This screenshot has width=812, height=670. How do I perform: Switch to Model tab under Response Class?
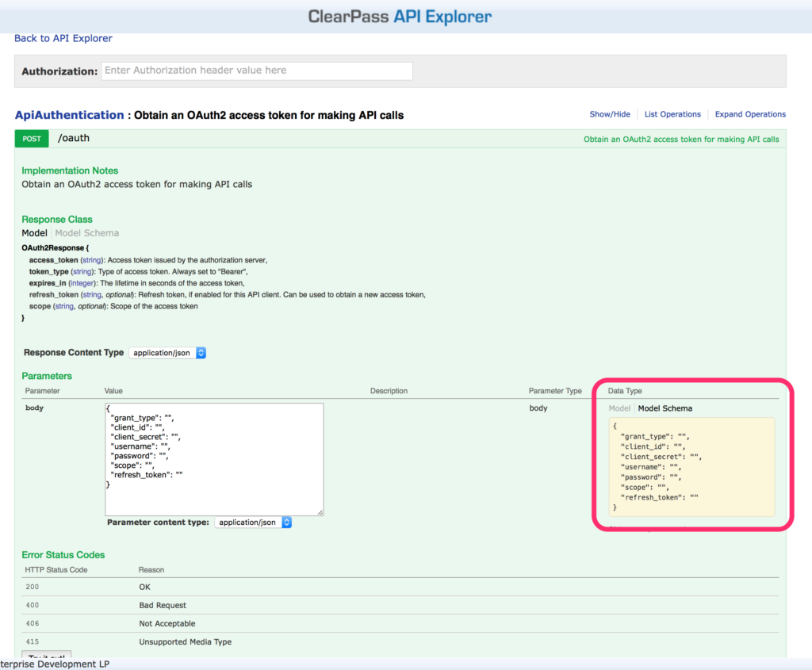point(34,233)
